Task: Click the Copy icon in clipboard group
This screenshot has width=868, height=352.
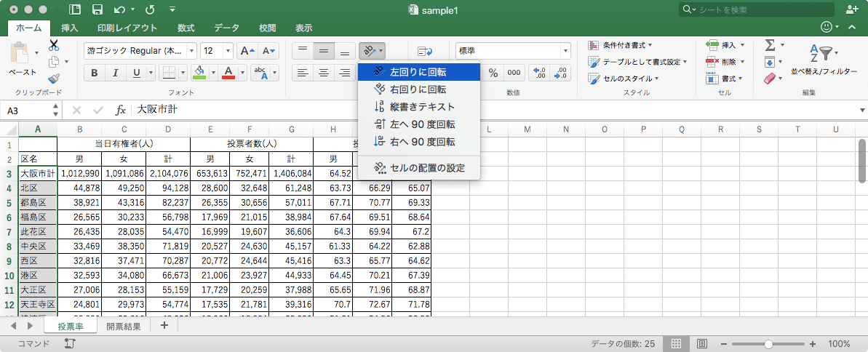Action: click(x=55, y=61)
